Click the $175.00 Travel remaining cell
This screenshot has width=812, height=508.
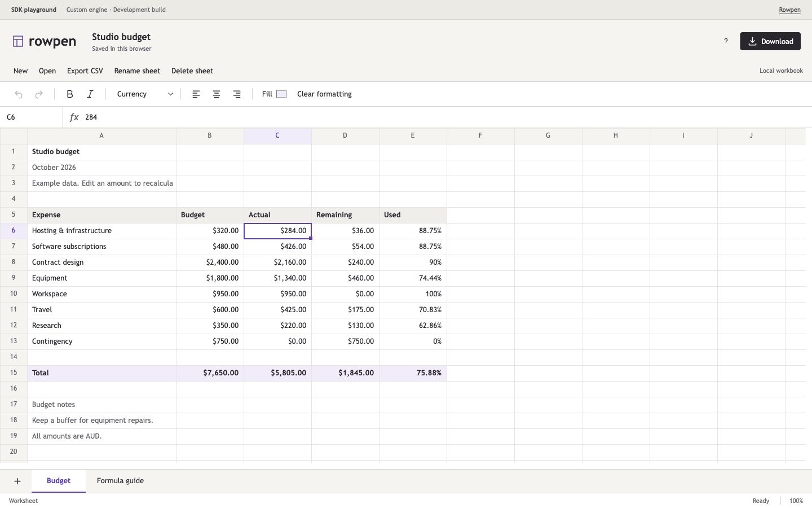[x=345, y=310]
